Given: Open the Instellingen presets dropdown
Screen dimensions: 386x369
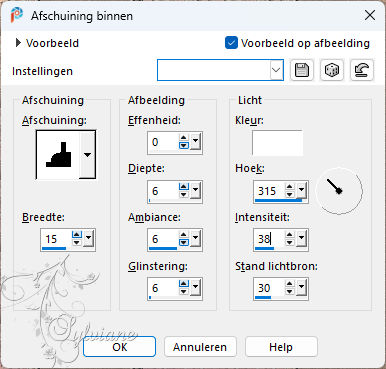Looking at the screenshot, I should point(276,70).
